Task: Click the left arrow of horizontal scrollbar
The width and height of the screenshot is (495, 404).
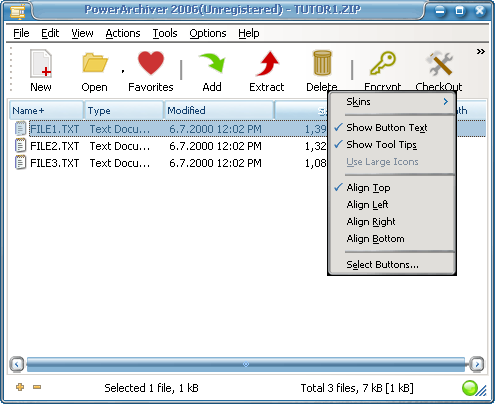Action: [17, 364]
